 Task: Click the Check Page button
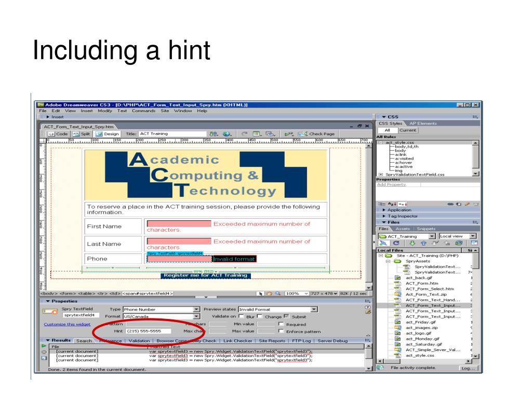tap(316, 134)
